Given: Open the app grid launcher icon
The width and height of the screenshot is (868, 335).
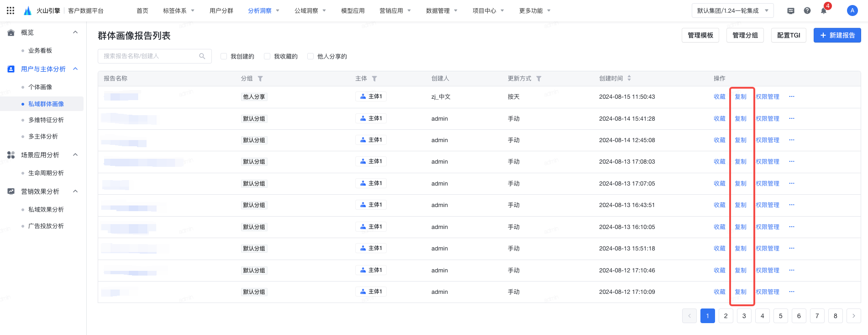Looking at the screenshot, I should tap(11, 11).
